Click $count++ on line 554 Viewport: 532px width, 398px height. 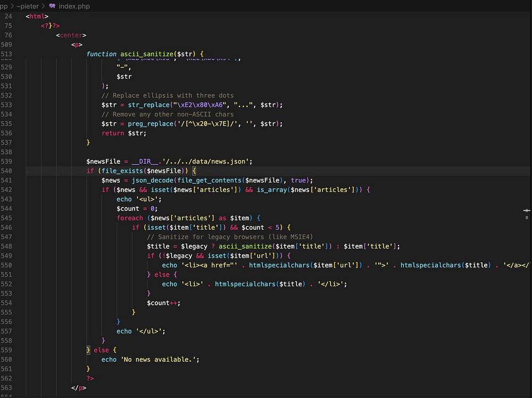coord(162,303)
